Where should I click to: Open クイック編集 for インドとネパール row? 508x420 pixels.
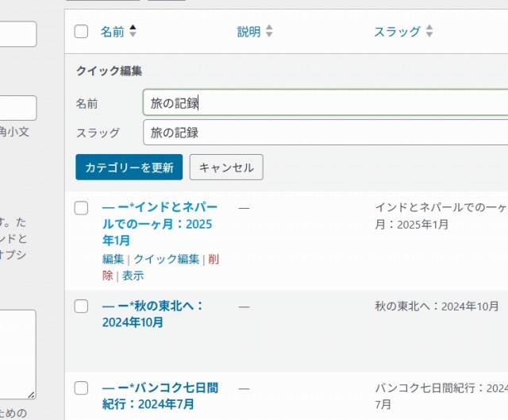pos(166,259)
